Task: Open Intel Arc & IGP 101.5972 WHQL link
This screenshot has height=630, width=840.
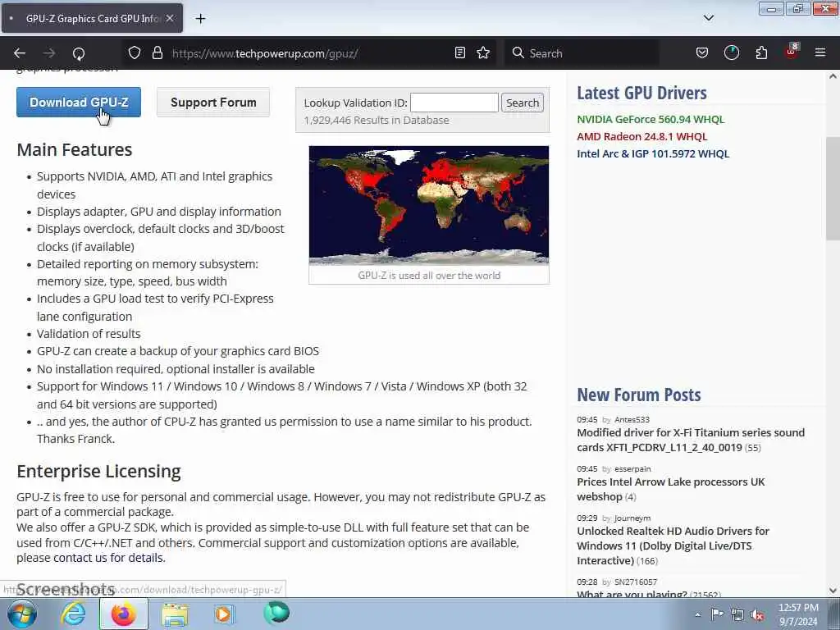Action: (x=653, y=153)
